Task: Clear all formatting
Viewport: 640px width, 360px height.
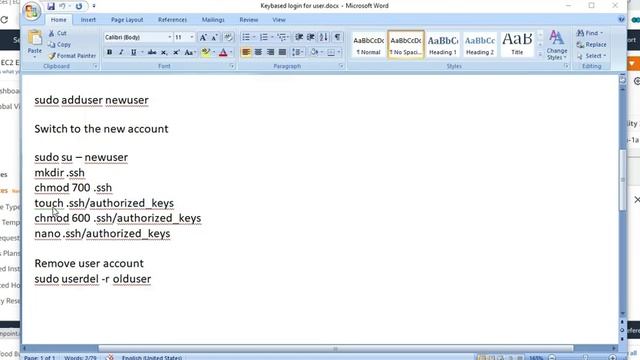Action: tap(228, 38)
